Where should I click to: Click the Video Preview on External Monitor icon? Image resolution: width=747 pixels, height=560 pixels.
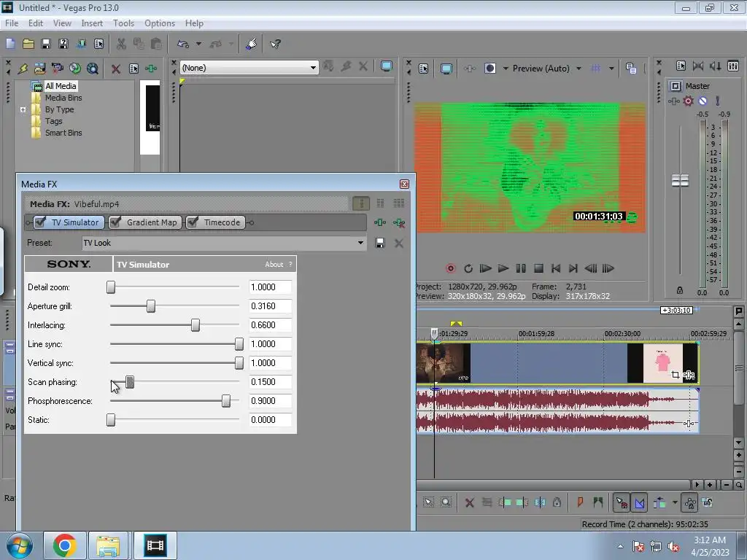[x=446, y=69]
